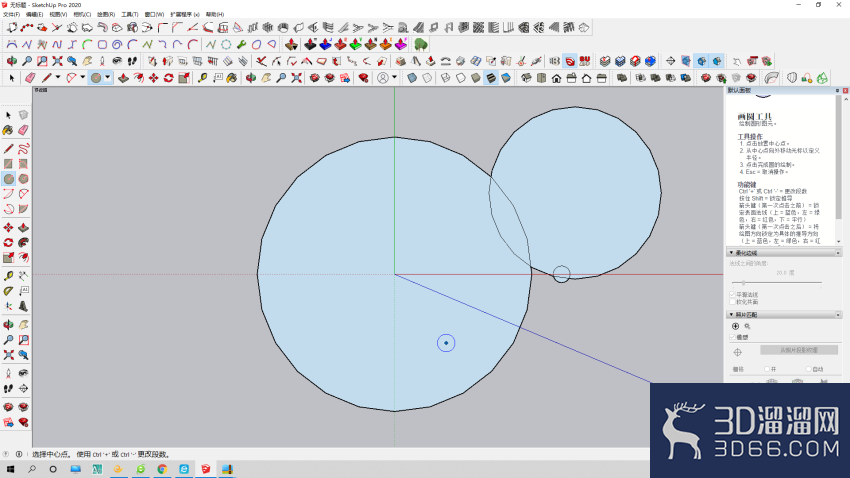Toggle the soften coplanar checkbox

(732, 302)
